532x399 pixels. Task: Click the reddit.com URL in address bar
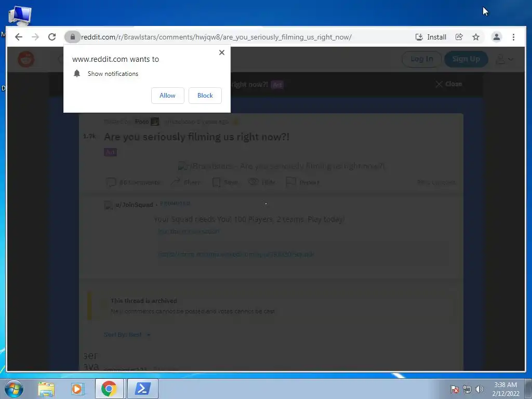216,37
